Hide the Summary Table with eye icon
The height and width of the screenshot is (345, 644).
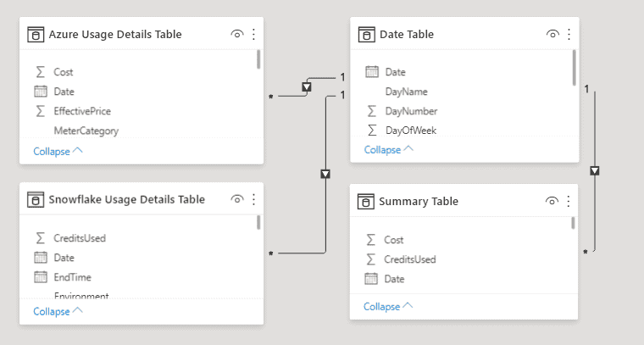[552, 201]
